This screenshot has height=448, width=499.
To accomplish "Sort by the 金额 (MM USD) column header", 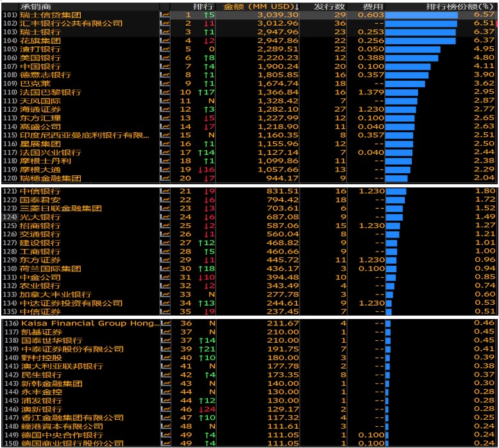I will [x=260, y=6].
